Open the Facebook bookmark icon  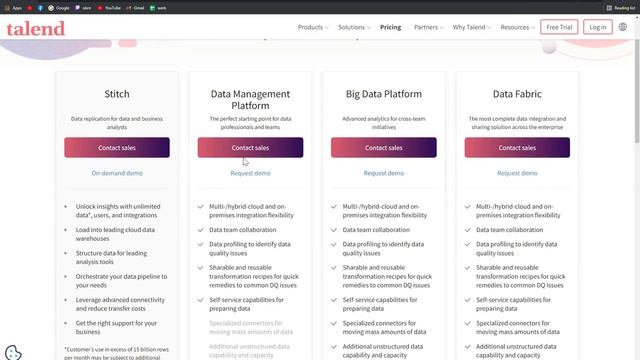pos(40,8)
